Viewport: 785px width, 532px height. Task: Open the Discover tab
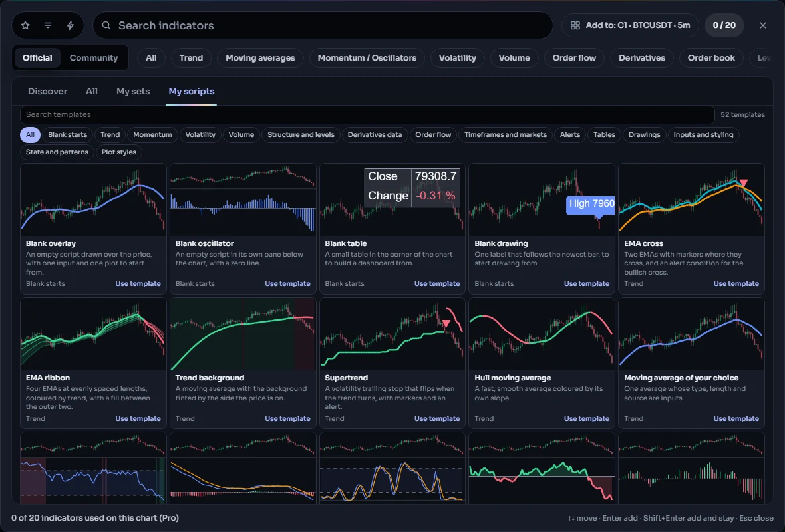(47, 92)
